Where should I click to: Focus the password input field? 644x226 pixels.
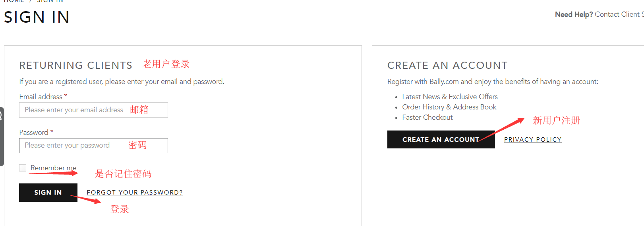(93, 146)
